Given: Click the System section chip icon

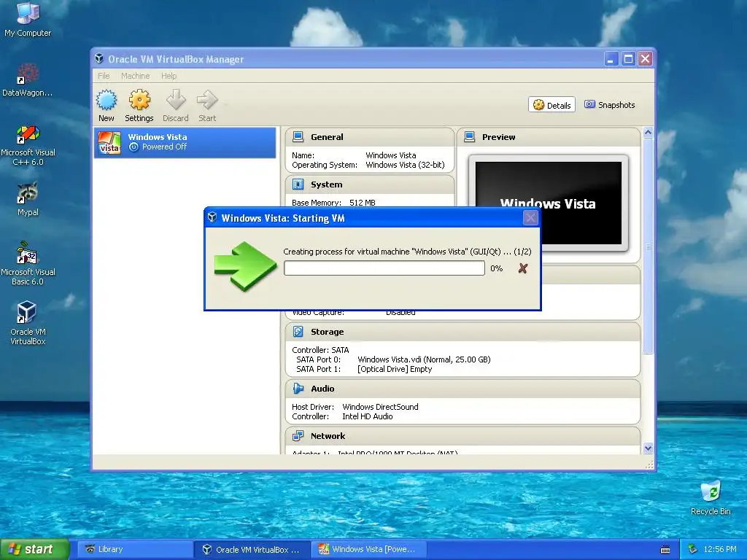Looking at the screenshot, I should pos(298,184).
